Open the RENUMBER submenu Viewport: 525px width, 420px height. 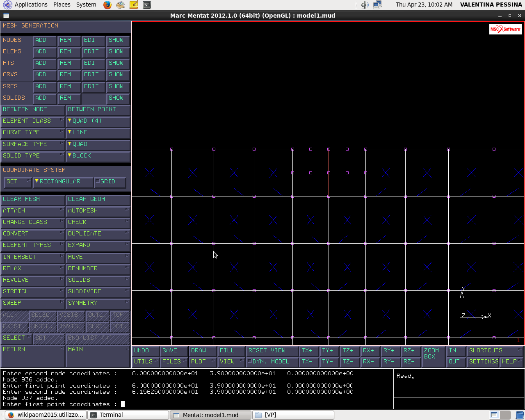point(98,269)
